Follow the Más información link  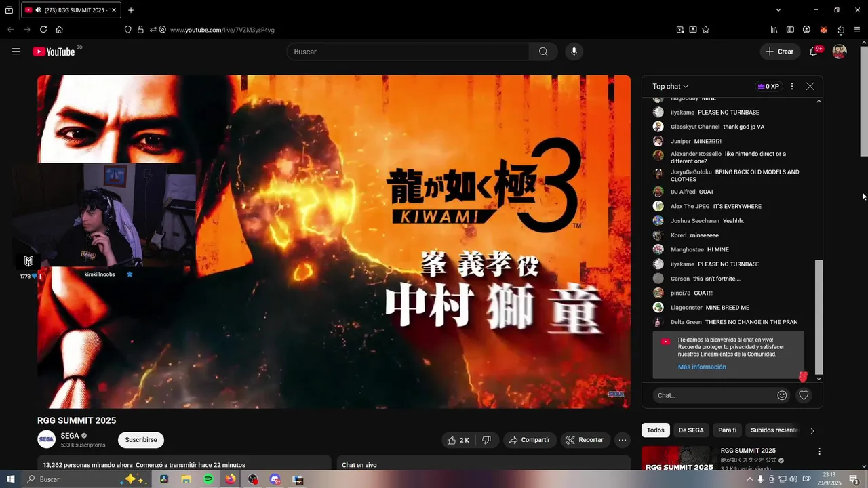coord(702,367)
